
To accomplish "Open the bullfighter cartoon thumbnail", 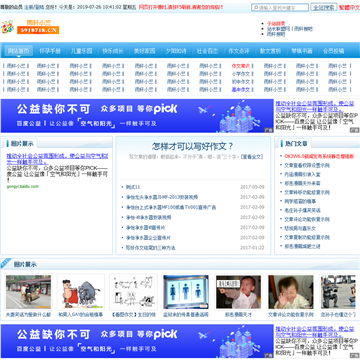I will [81, 292].
